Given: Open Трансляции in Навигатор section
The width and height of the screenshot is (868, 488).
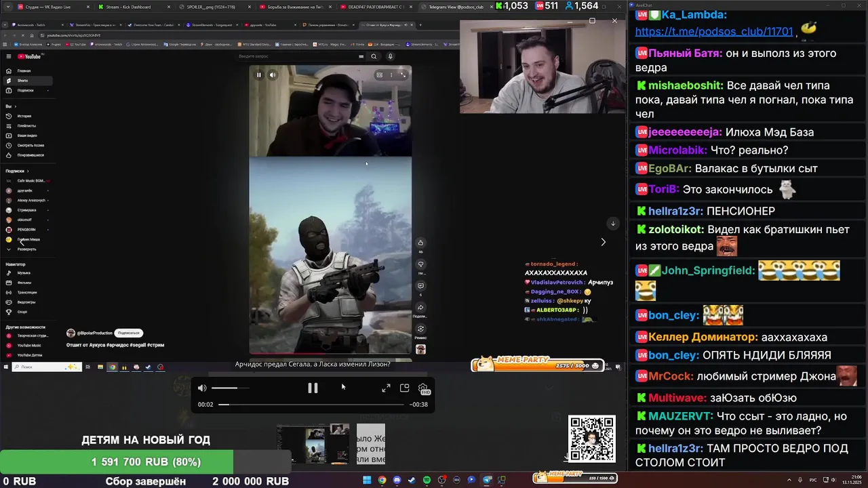Looking at the screenshot, I should pyautogui.click(x=27, y=292).
